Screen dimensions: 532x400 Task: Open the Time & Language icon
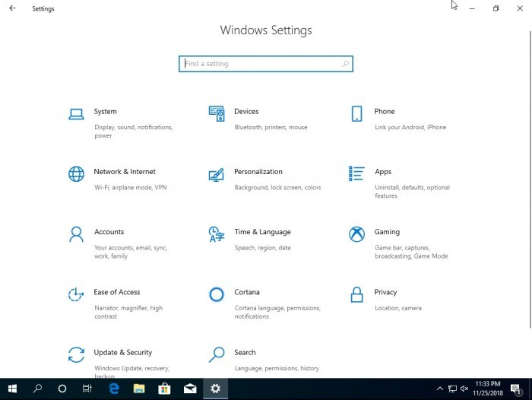click(x=217, y=234)
